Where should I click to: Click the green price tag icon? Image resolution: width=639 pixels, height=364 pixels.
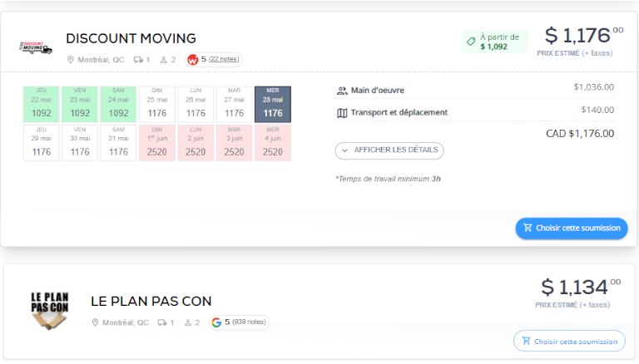click(471, 42)
